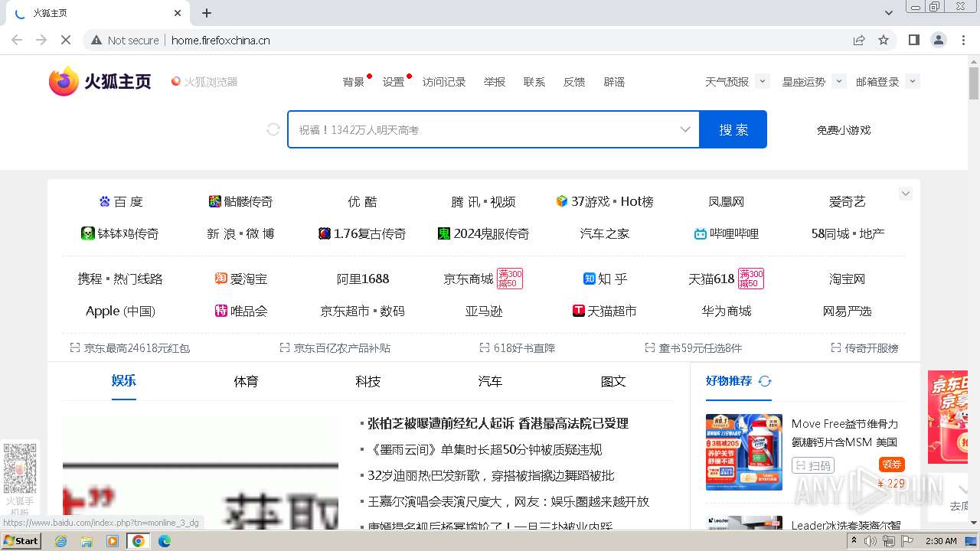Viewport: 980px width, 551px height.
Task: Open 酷髅传奇 game link
Action: [240, 201]
